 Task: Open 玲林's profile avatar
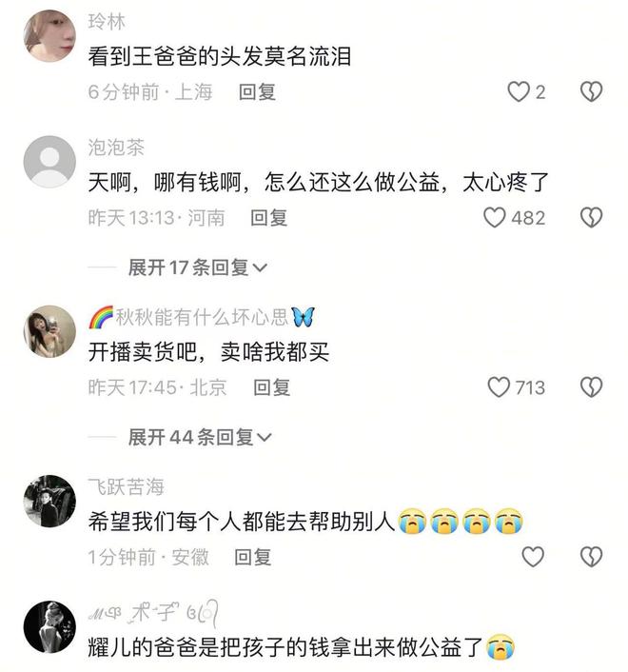(49, 36)
